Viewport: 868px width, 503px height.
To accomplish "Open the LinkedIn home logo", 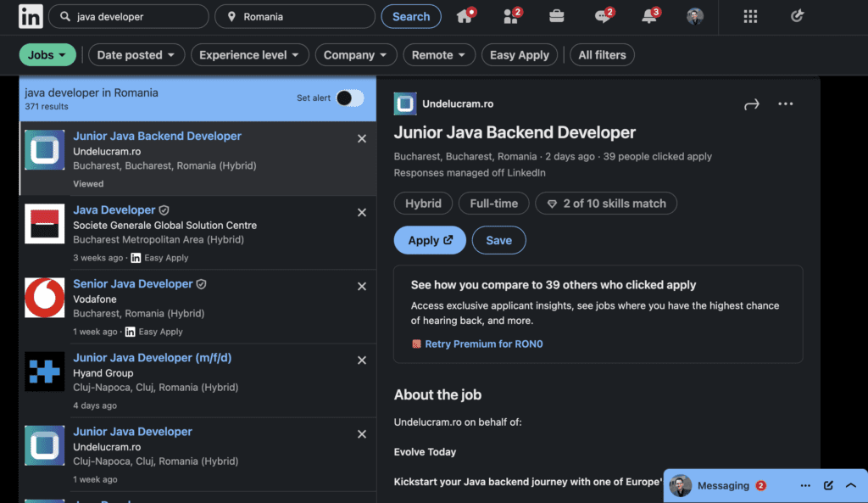I will tap(31, 16).
